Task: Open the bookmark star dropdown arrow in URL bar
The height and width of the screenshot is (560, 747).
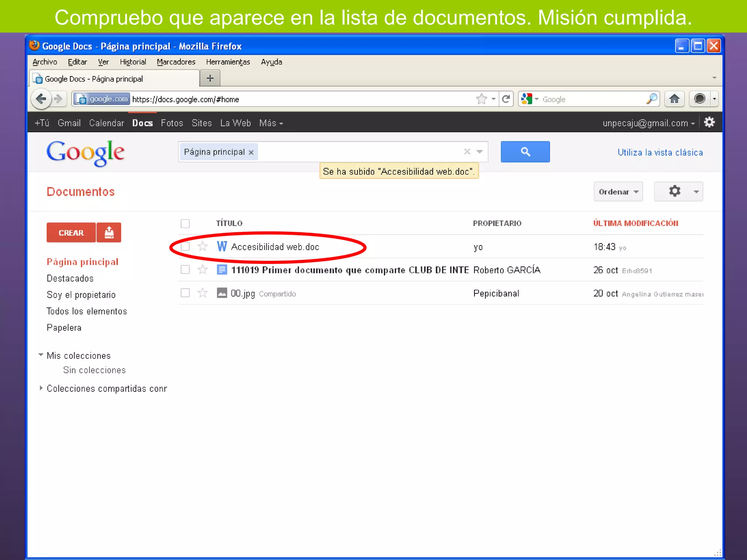Action: point(494,99)
